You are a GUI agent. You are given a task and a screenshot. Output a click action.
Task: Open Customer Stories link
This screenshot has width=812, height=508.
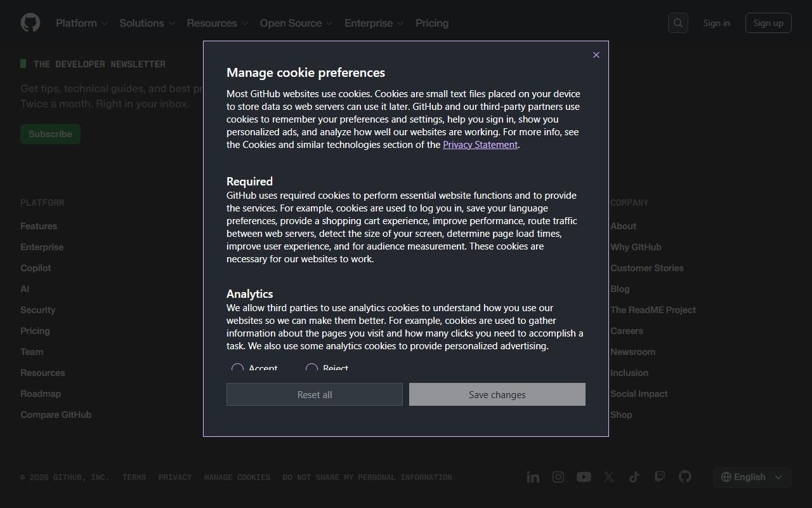click(x=647, y=268)
